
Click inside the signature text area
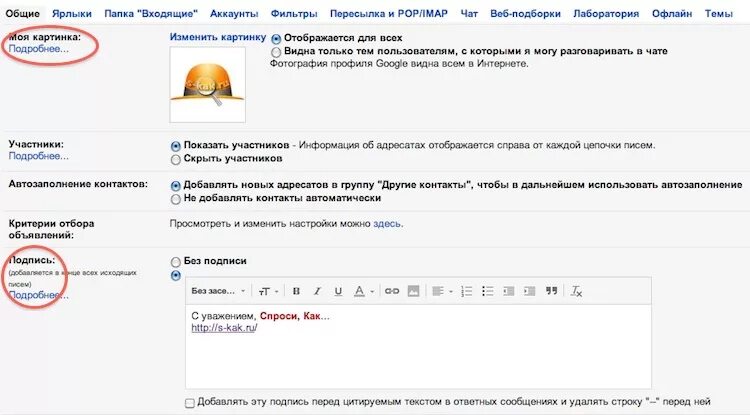click(418, 347)
